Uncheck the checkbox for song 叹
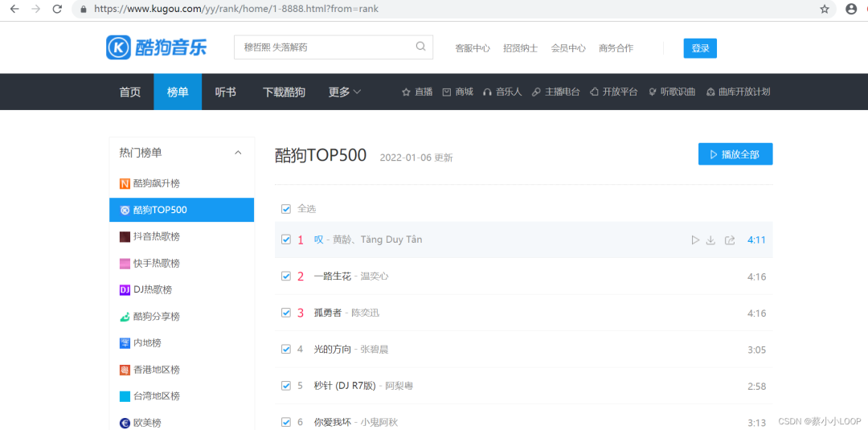868x430 pixels. tap(286, 240)
